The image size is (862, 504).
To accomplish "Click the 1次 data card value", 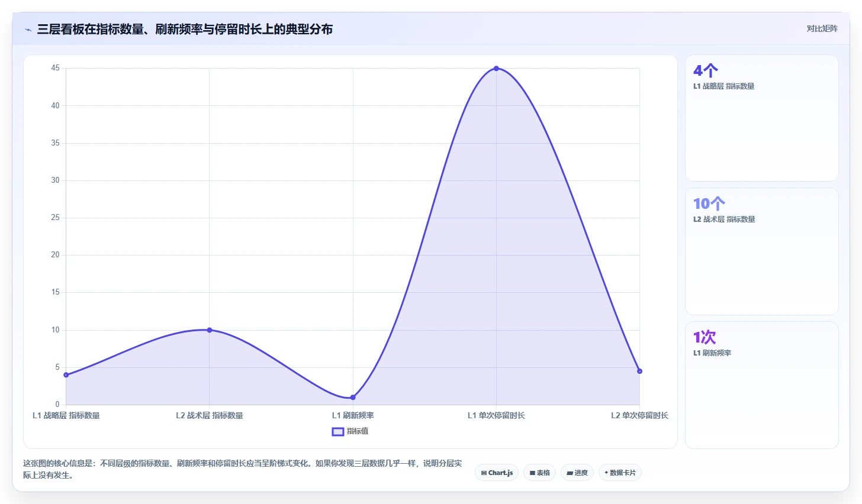I will click(x=705, y=338).
